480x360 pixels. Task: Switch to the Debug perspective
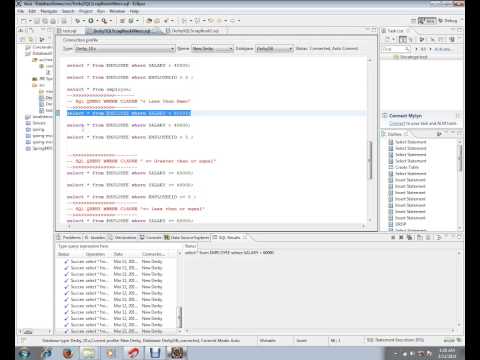pyautogui.click(x=448, y=21)
